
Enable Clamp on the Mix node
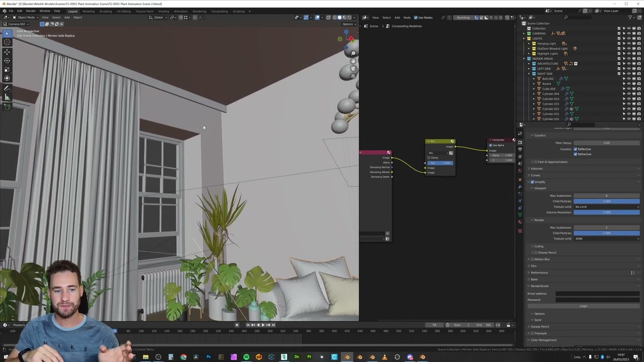429,158
